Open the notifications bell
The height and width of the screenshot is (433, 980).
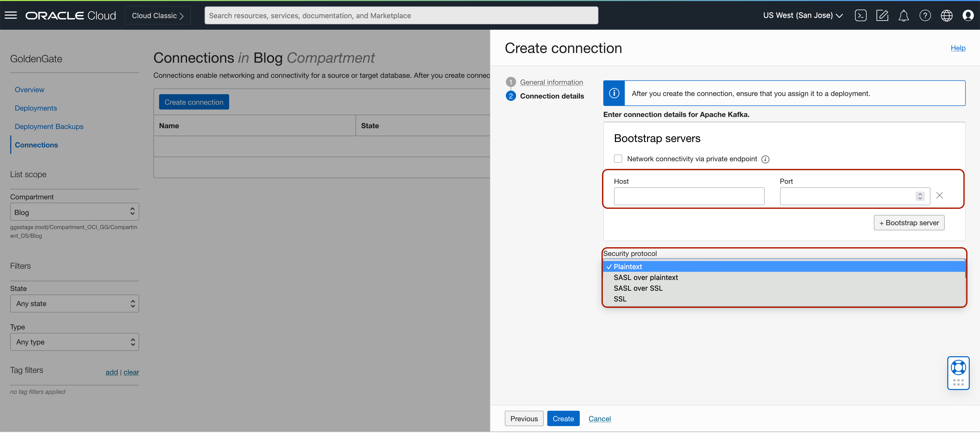click(904, 15)
